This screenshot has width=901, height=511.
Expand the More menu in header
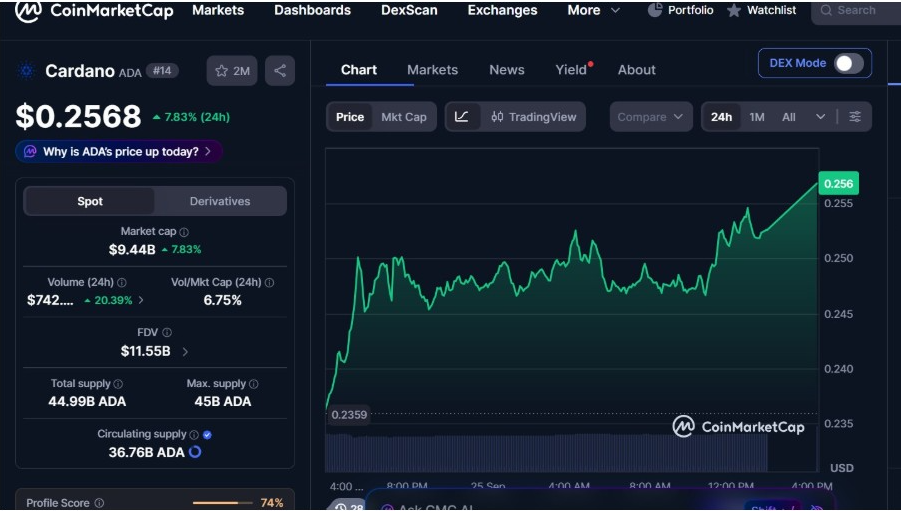[x=594, y=10]
